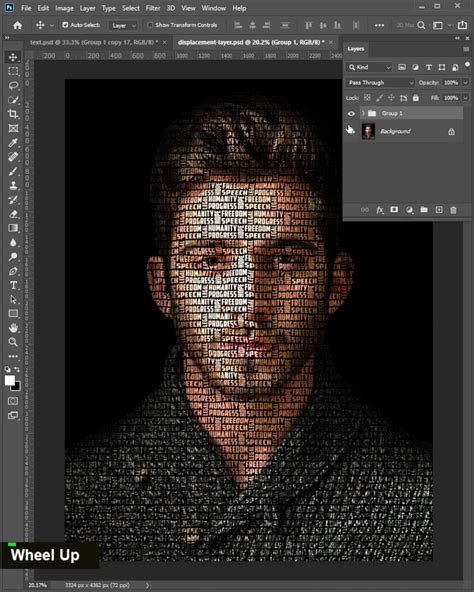The width and height of the screenshot is (474, 592).
Task: Select the Quick Selection tool
Action: click(x=13, y=100)
